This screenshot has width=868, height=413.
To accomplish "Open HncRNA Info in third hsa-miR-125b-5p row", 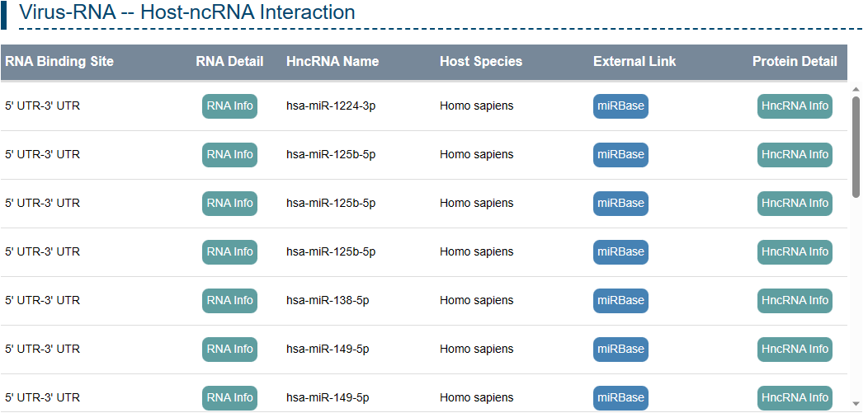I will click(x=795, y=252).
